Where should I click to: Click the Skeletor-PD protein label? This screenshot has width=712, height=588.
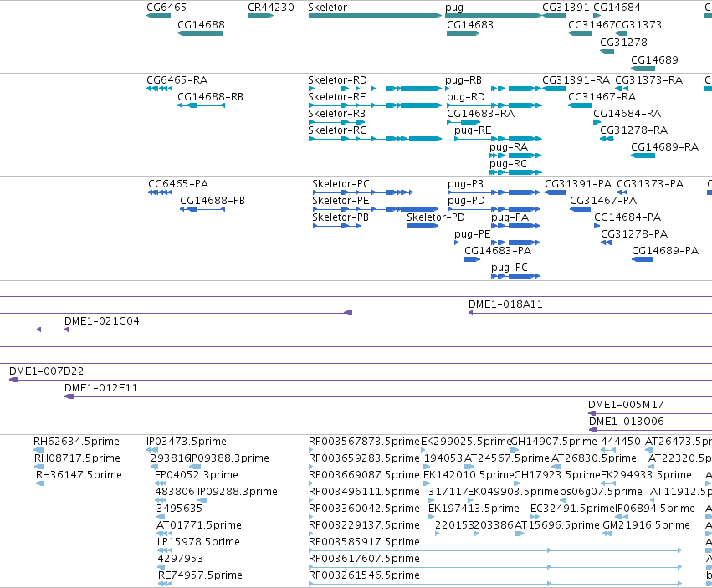point(435,217)
